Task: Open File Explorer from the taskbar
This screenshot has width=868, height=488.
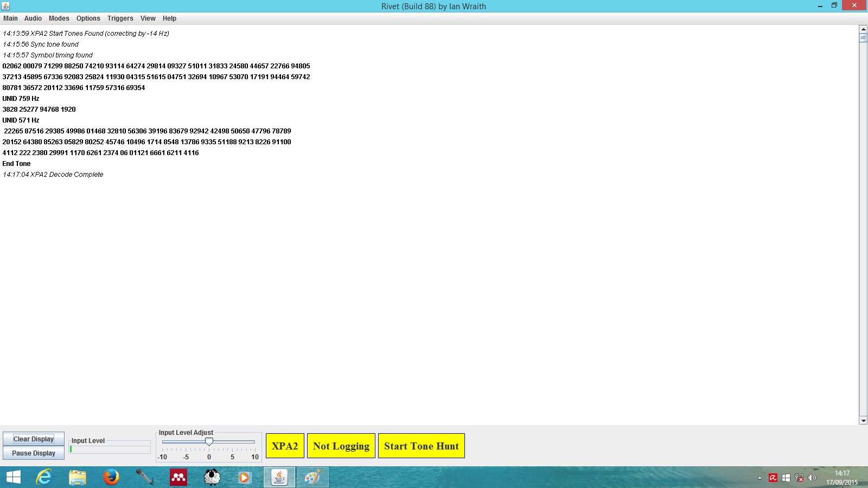Action: point(78,477)
